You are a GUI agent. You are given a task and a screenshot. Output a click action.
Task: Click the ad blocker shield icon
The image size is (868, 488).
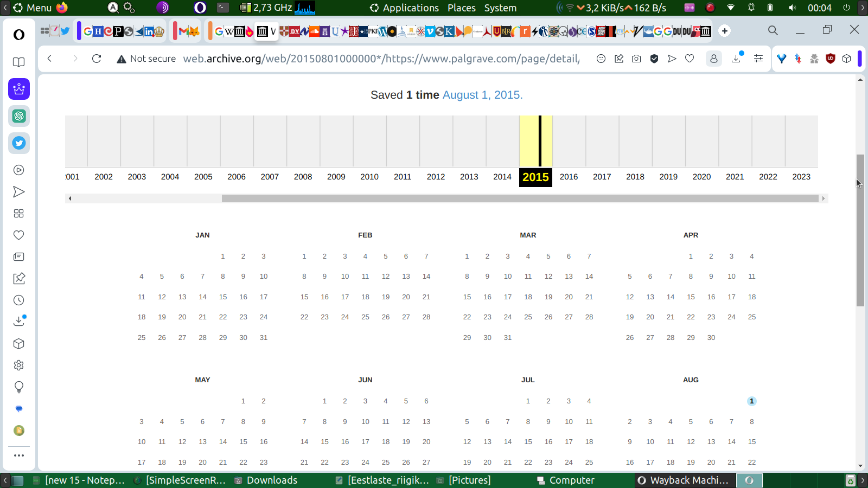(x=654, y=59)
